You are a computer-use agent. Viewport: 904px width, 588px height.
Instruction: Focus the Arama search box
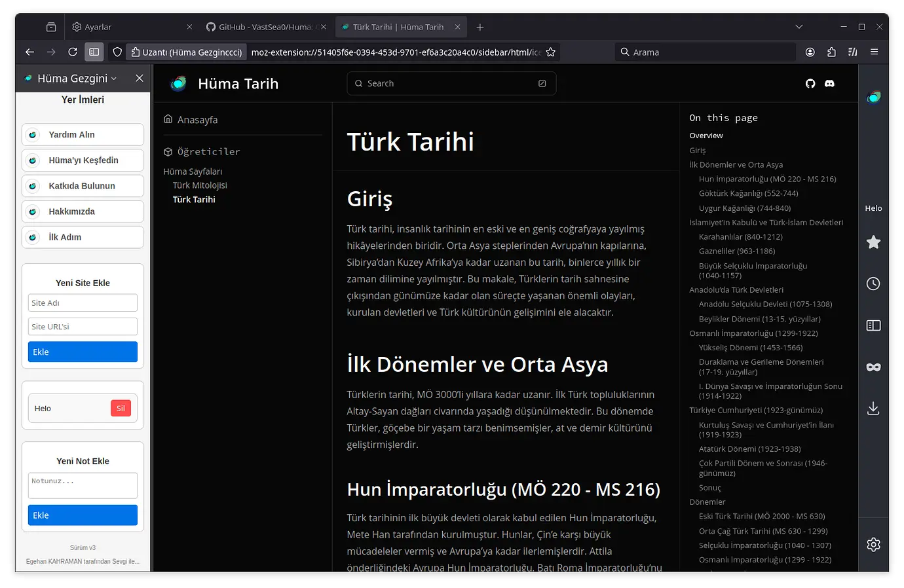point(705,52)
